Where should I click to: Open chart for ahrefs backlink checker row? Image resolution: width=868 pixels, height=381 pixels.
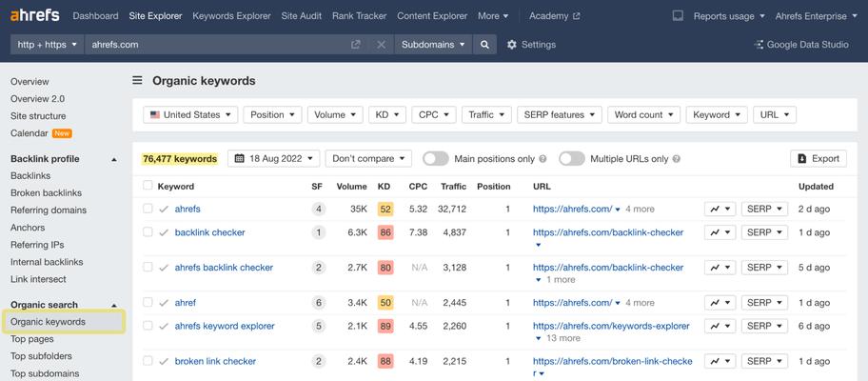[x=720, y=268]
